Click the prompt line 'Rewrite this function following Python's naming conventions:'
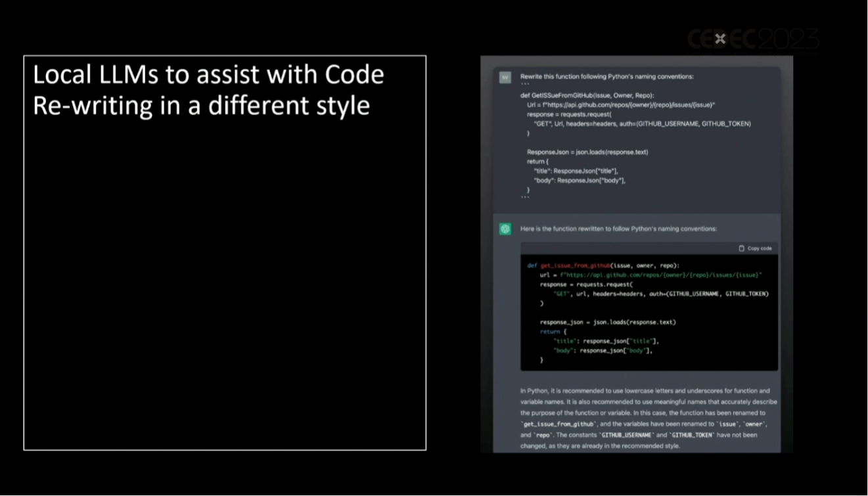Screen dimensions: 868x496 pos(607,77)
